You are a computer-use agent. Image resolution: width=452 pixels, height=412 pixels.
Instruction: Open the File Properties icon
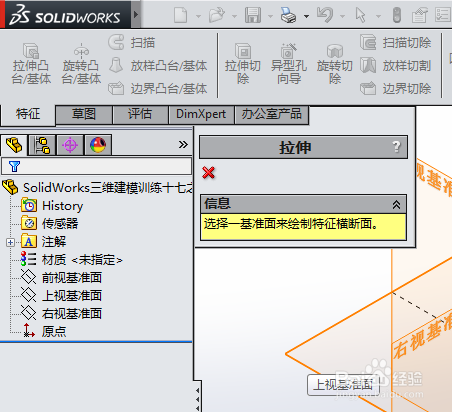tap(420, 15)
